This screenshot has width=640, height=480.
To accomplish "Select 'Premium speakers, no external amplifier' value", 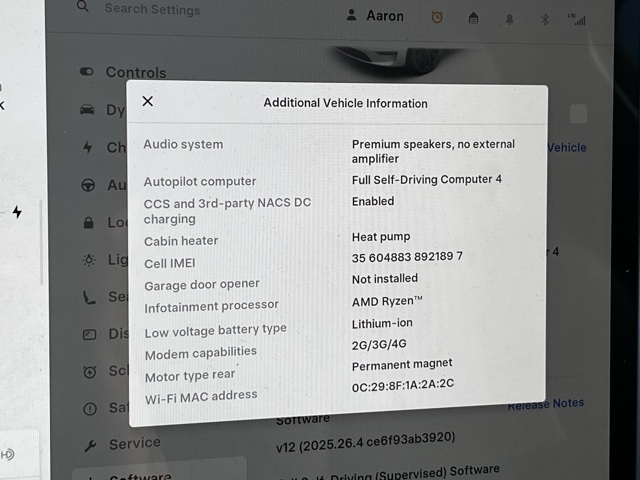I will tap(433, 151).
